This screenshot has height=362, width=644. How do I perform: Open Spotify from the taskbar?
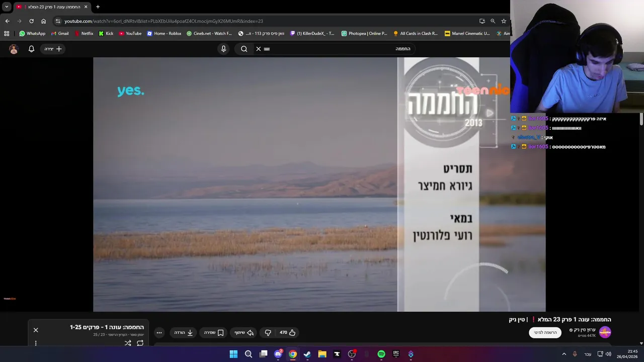381,354
